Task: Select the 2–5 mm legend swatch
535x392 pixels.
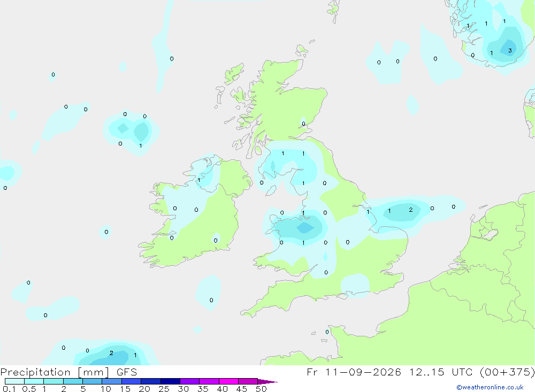Action: tap(73, 381)
